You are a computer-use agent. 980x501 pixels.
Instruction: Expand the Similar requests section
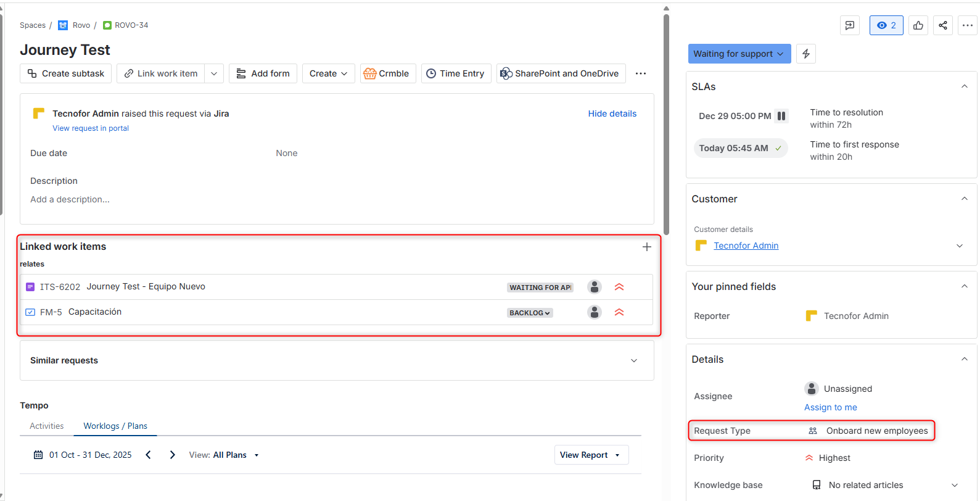[x=633, y=360]
